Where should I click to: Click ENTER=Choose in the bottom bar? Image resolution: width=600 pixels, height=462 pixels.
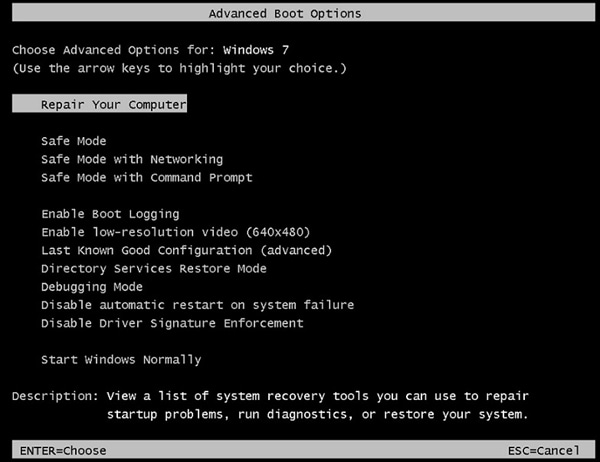pos(62,451)
